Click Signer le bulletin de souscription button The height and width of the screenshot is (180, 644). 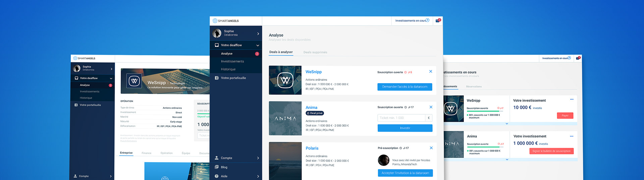(x=551, y=151)
